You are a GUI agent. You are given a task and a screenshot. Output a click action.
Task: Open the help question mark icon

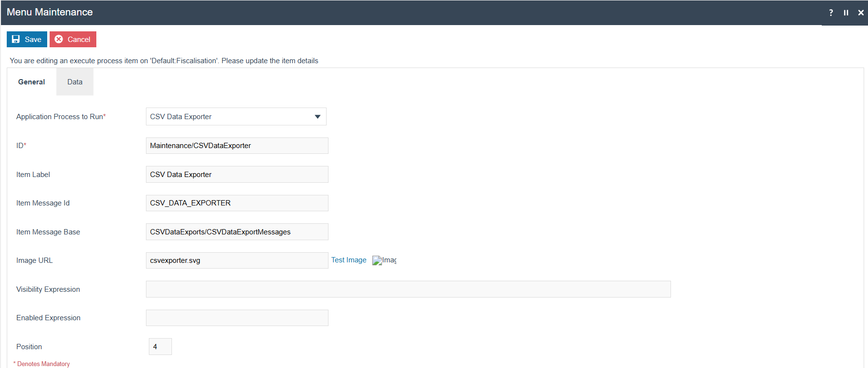tap(831, 13)
